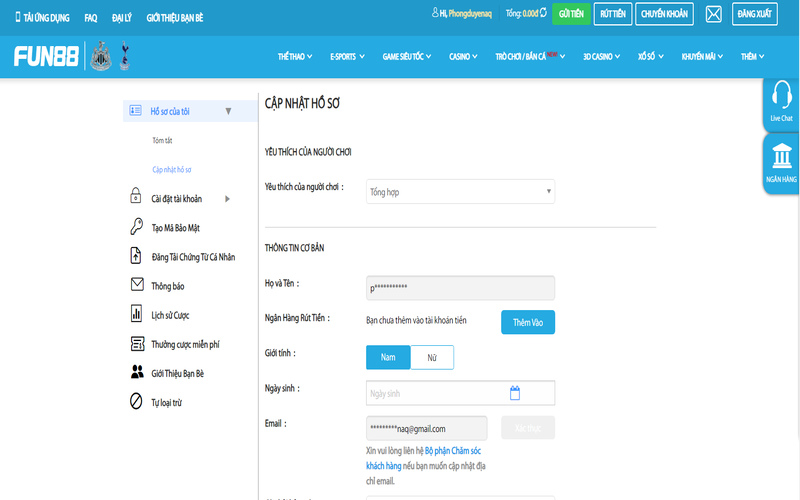The image size is (800, 500).
Task: Click the Email field
Action: click(427, 428)
